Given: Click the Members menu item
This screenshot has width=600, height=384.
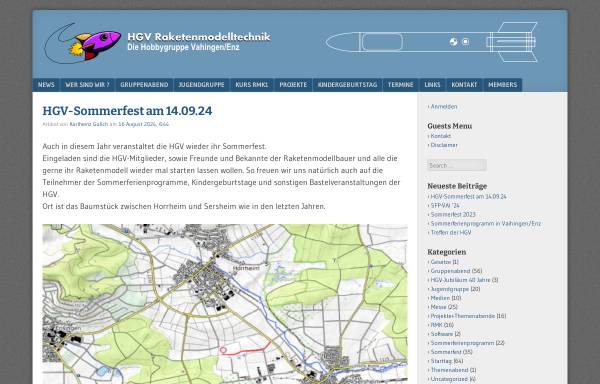Looking at the screenshot, I should click(502, 85).
